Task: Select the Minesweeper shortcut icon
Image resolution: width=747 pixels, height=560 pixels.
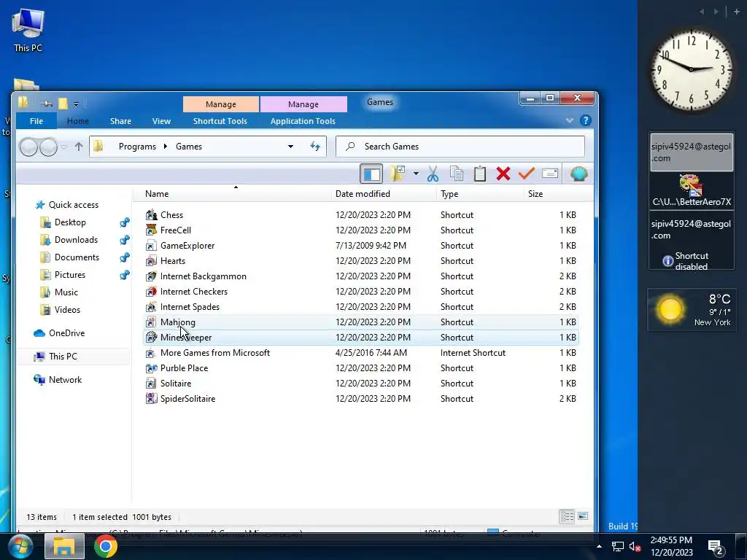Action: (x=151, y=337)
